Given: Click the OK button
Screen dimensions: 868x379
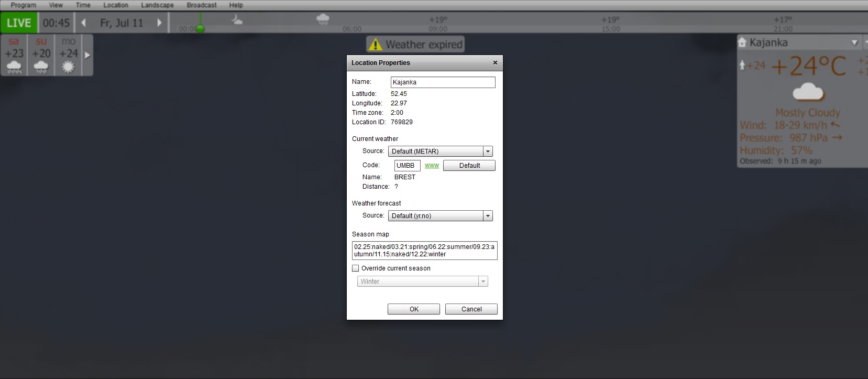Looking at the screenshot, I should click(x=413, y=309).
